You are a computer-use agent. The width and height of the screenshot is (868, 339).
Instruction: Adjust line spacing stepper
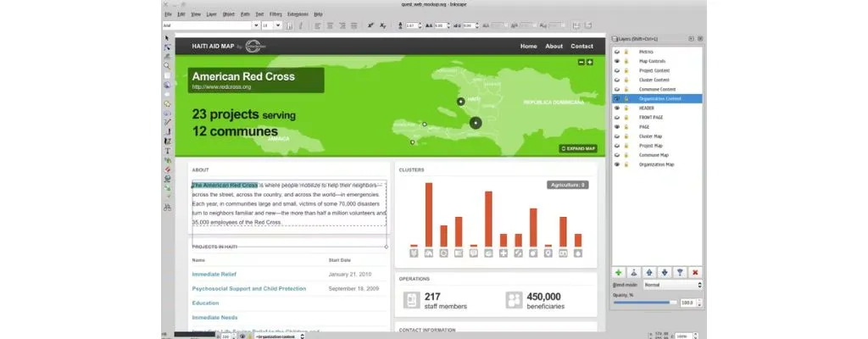[x=420, y=25]
